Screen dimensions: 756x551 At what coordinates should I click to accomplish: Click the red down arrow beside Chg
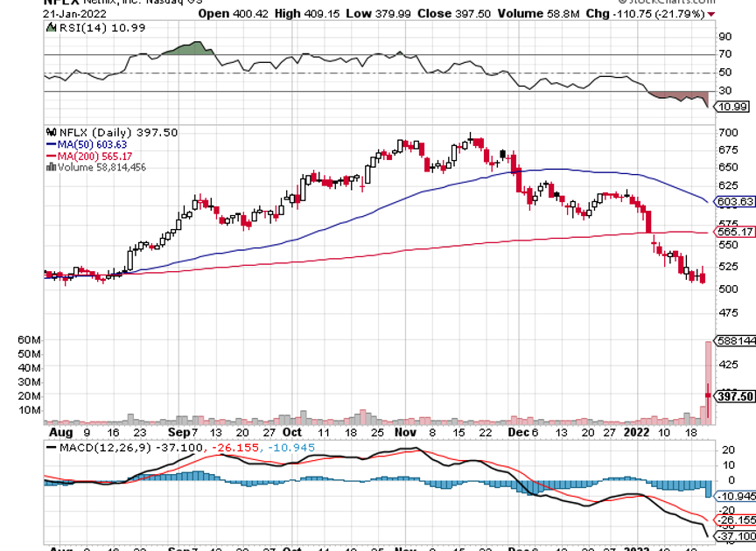click(710, 14)
